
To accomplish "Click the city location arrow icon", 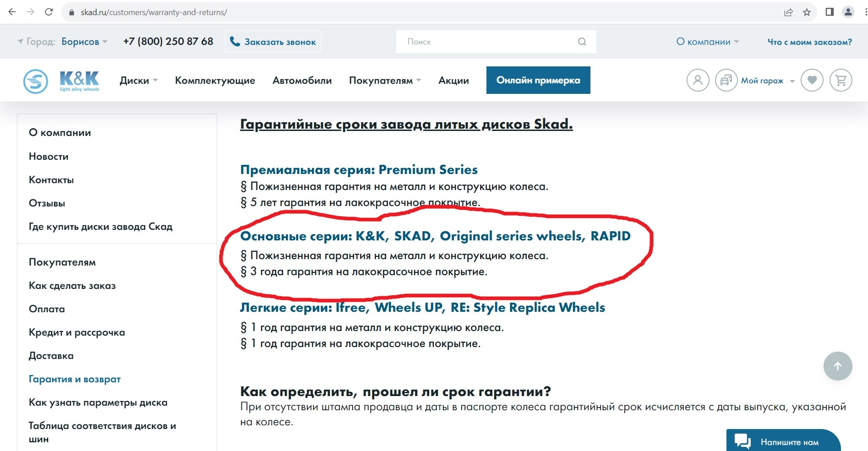I will 20,41.
